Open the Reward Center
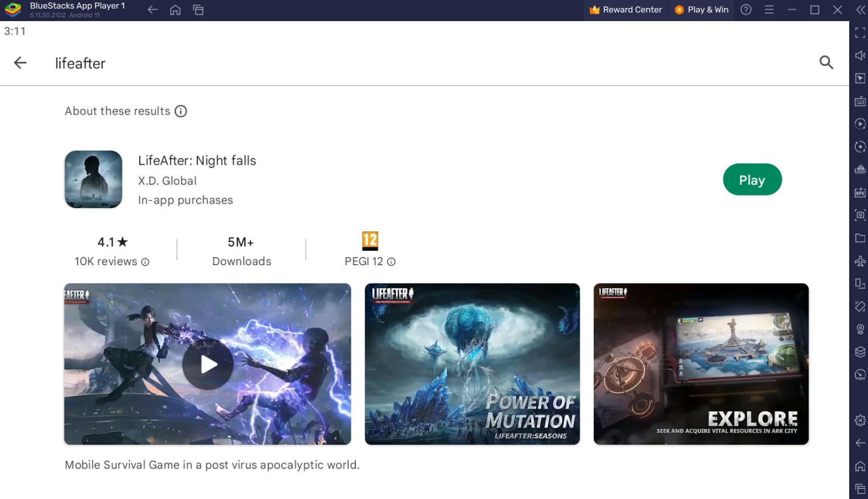This screenshot has width=868, height=499. click(x=626, y=10)
